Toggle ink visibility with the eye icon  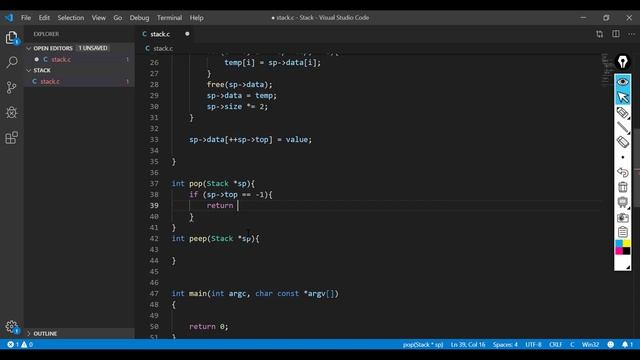(622, 82)
